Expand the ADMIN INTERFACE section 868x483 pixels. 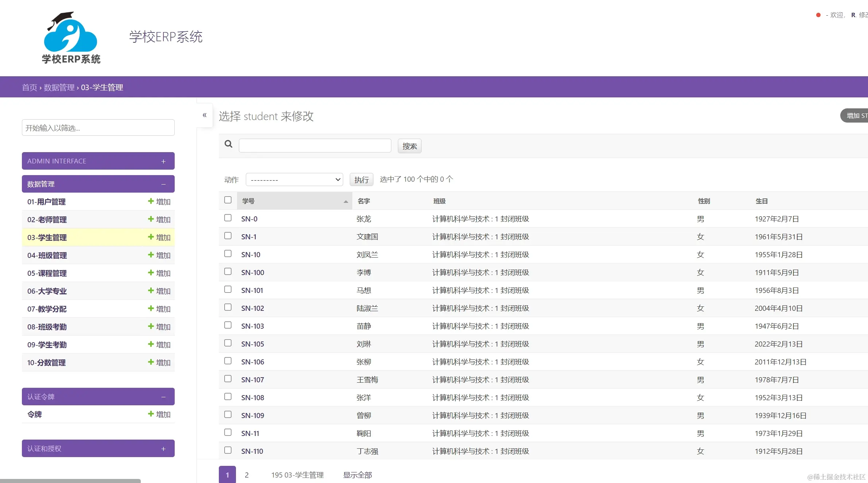tap(163, 161)
